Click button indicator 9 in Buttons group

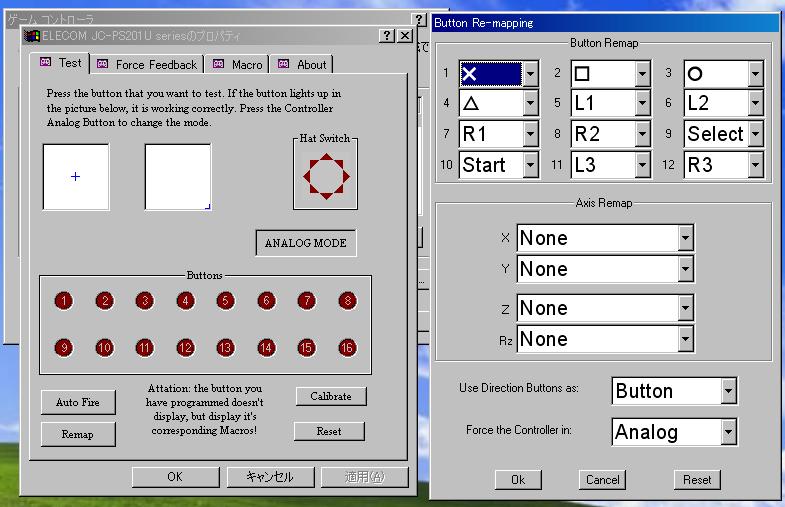click(x=64, y=347)
